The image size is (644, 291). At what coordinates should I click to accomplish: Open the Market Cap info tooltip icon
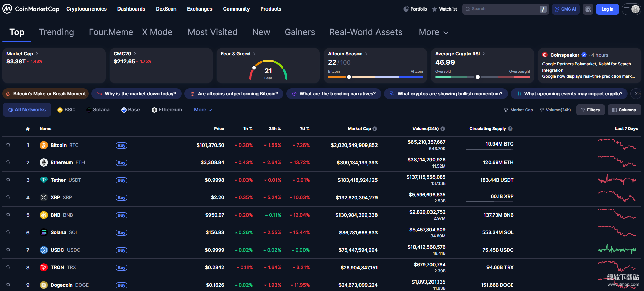click(x=375, y=129)
